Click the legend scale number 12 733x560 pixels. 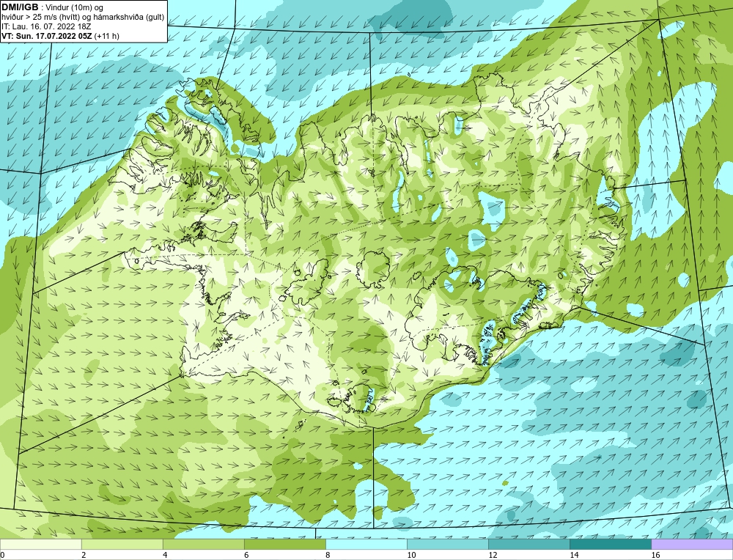coord(493,555)
